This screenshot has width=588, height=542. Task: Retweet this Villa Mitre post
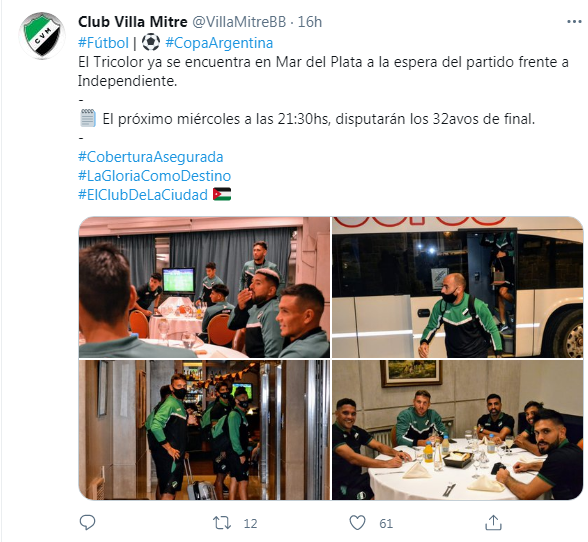point(222,523)
